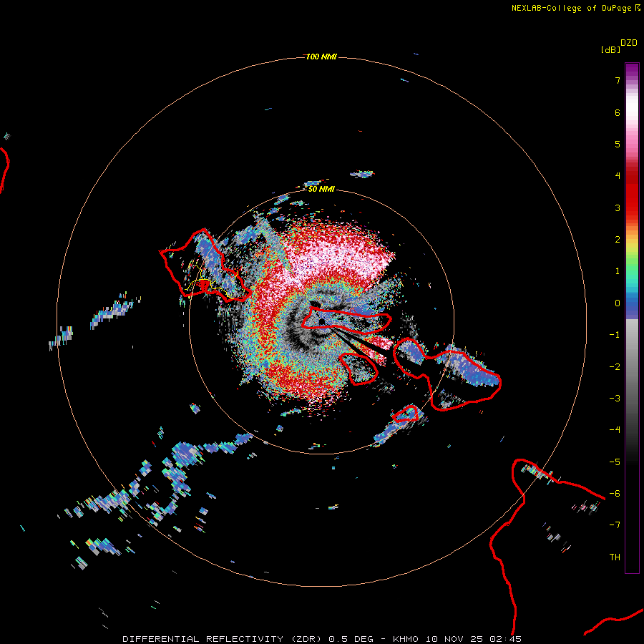Click the 3 value on the color scale

coord(618,208)
